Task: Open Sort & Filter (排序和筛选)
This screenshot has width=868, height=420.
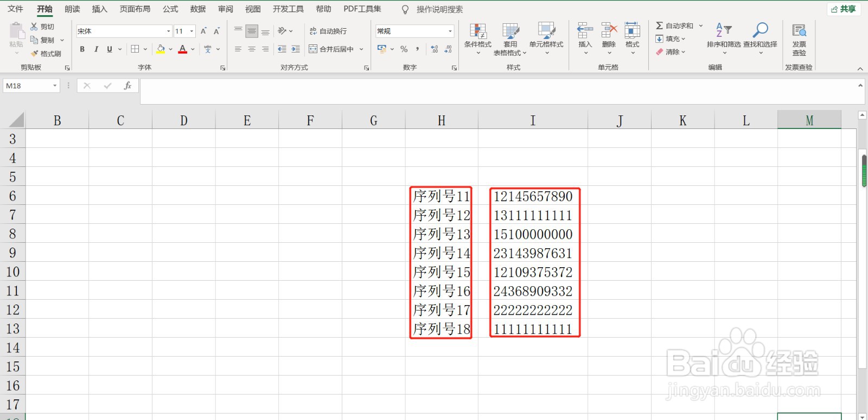Action: click(724, 38)
